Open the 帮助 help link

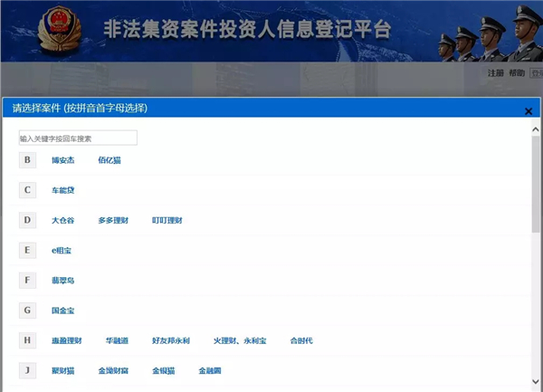pyautogui.click(x=517, y=73)
